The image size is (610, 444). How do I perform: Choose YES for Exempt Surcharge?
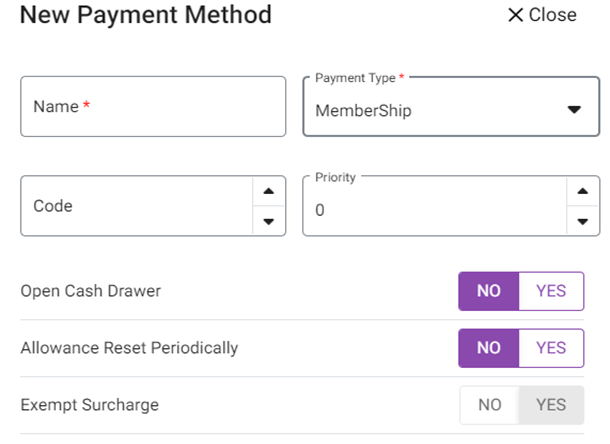551,405
